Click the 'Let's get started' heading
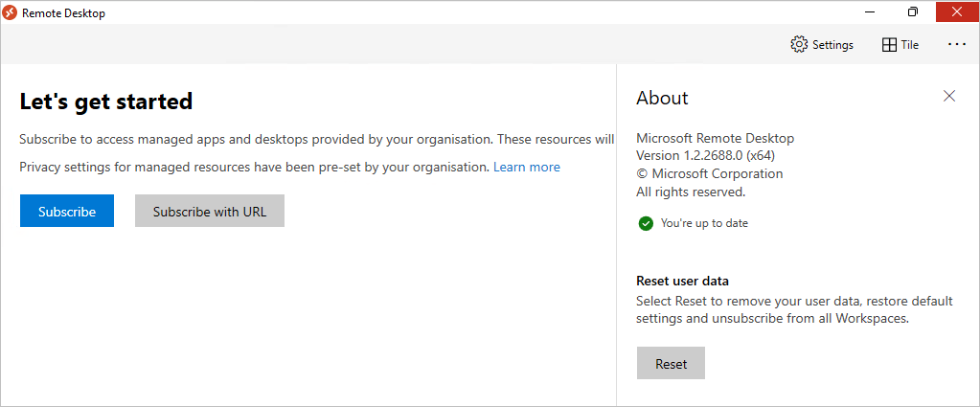 coord(106,101)
